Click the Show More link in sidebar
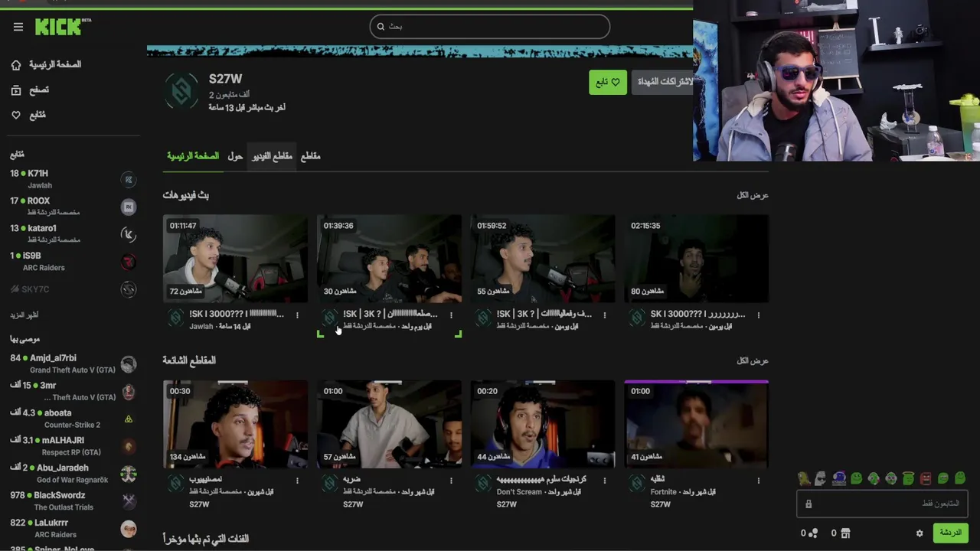 24,315
